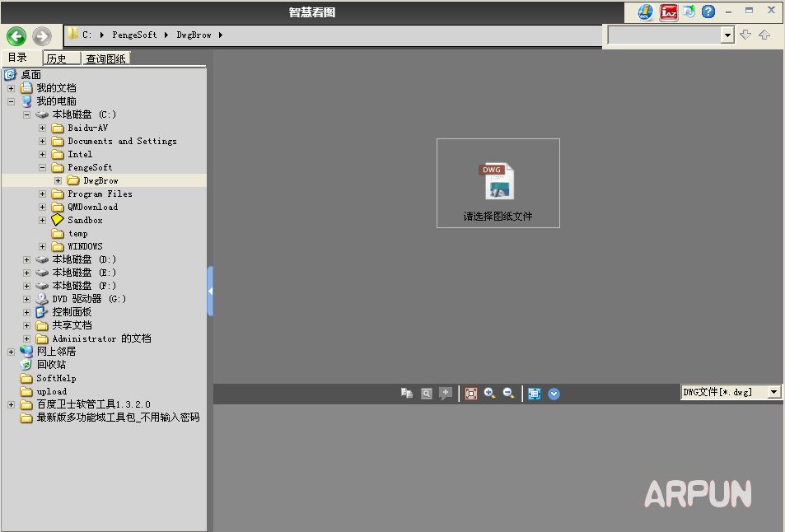Click the zoom out magnifier icon
Screen dimensions: 785x532
tap(508, 394)
